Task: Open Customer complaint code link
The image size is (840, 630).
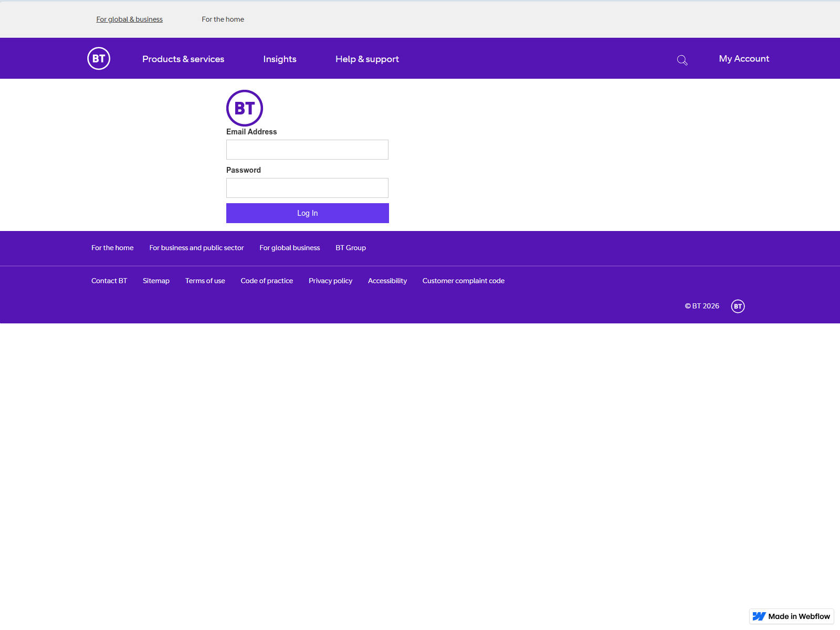Action: 463,281
